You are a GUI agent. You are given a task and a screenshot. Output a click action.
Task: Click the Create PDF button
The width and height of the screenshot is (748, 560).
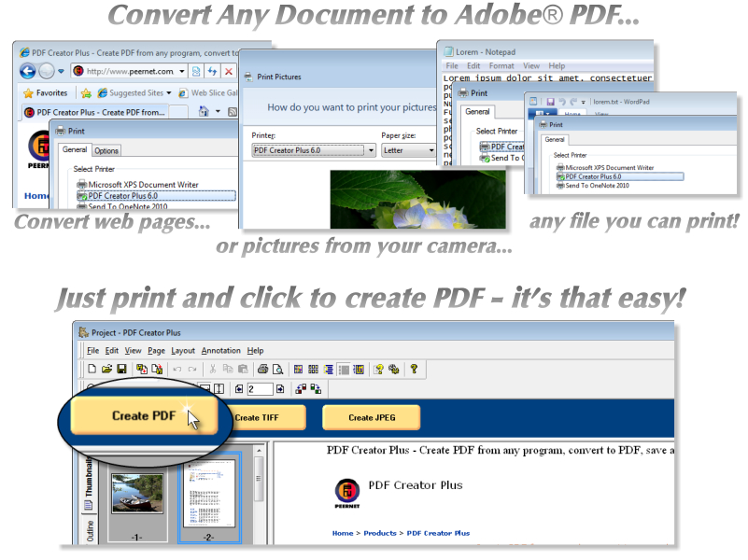click(144, 416)
